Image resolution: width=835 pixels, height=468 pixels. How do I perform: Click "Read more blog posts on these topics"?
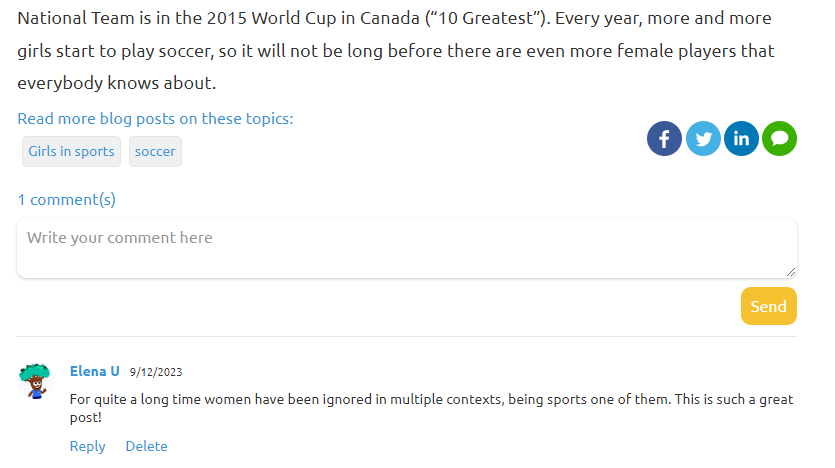tap(155, 118)
